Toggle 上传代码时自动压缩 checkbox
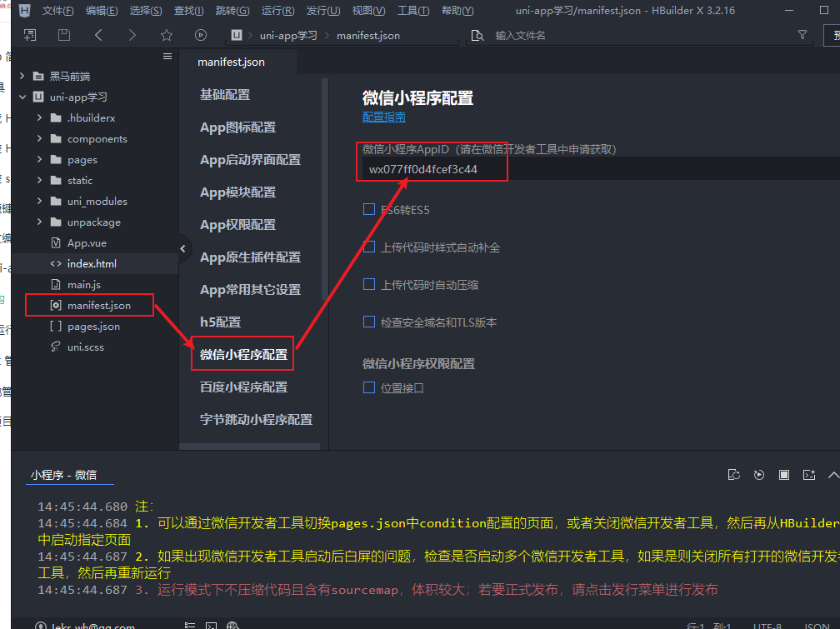 click(369, 285)
